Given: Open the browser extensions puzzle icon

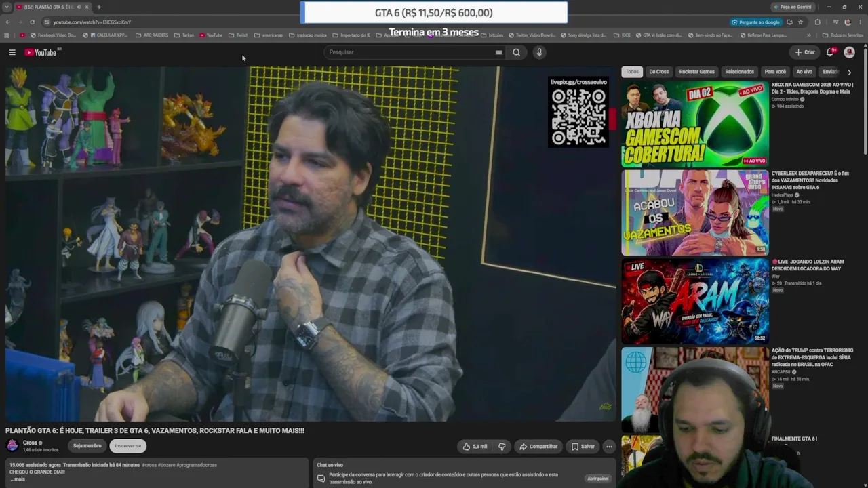Looking at the screenshot, I should tap(818, 22).
